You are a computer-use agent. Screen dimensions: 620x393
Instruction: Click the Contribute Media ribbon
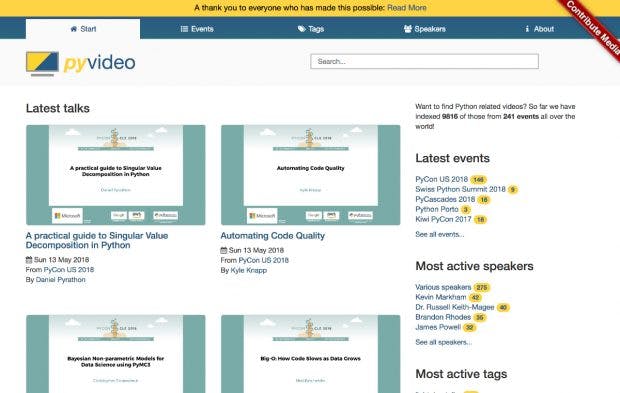click(x=593, y=28)
